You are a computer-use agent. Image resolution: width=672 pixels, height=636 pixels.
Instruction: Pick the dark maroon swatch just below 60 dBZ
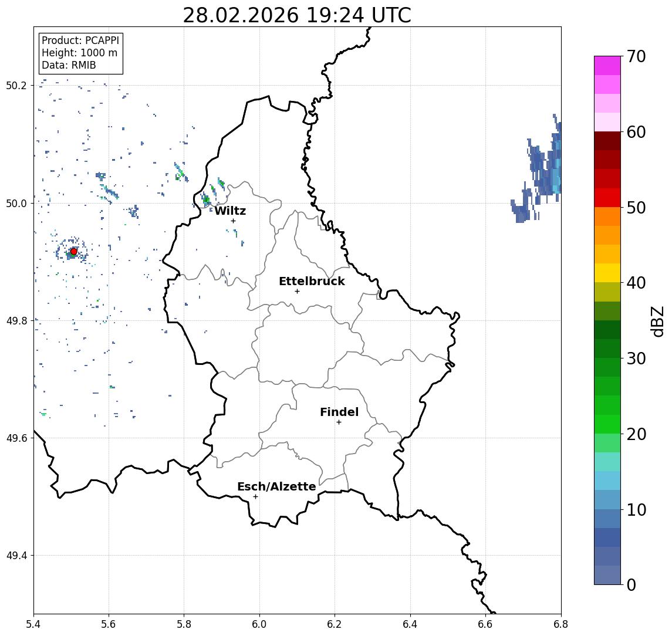tap(607, 141)
